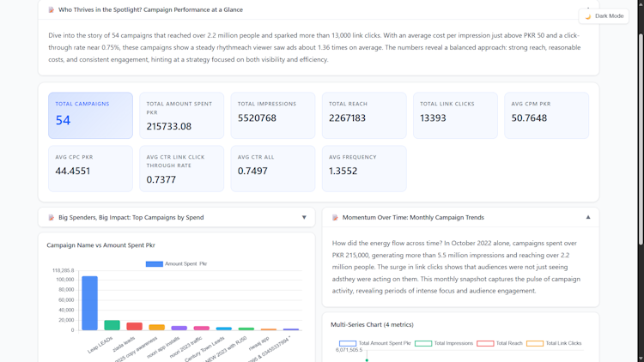Select the Total Amount Spent PKR card
Image resolution: width=644 pixels, height=362 pixels.
pyautogui.click(x=181, y=116)
